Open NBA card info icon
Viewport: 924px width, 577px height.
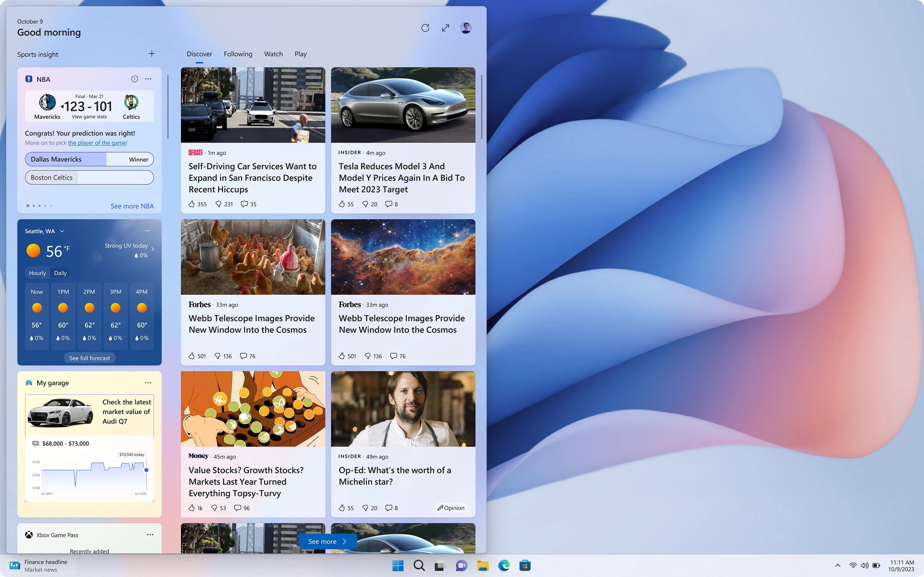134,79
